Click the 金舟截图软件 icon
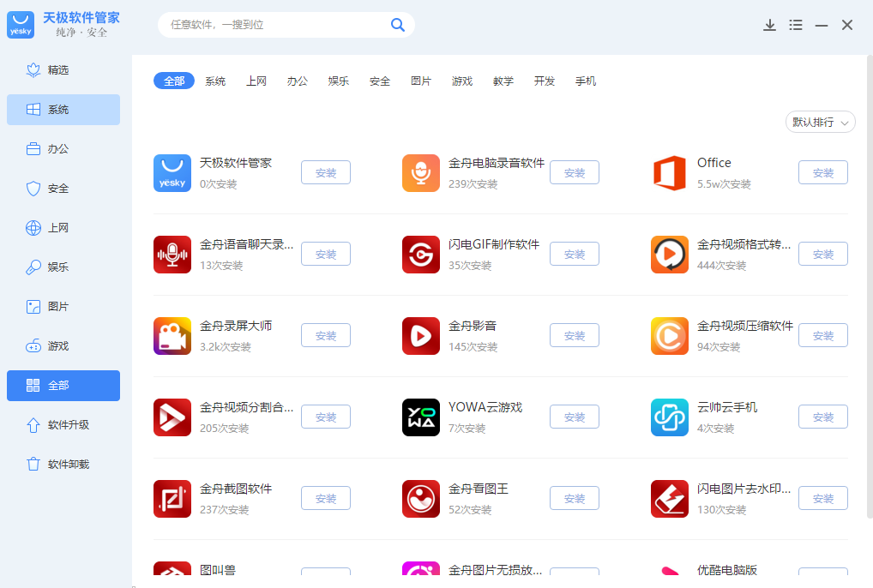 172,499
